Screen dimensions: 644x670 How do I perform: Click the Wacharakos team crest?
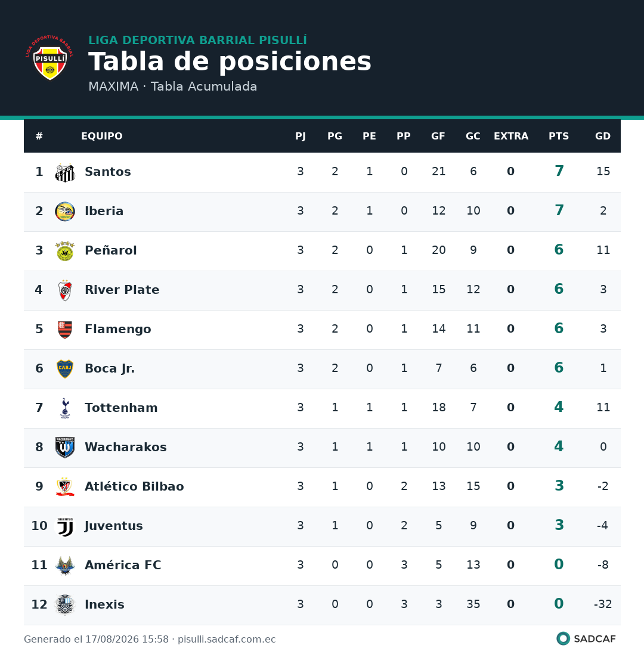pyautogui.click(x=65, y=448)
